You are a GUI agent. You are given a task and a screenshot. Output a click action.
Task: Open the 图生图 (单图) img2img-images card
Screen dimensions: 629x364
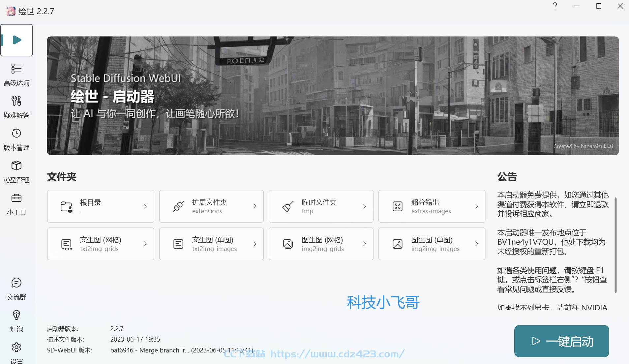432,244
